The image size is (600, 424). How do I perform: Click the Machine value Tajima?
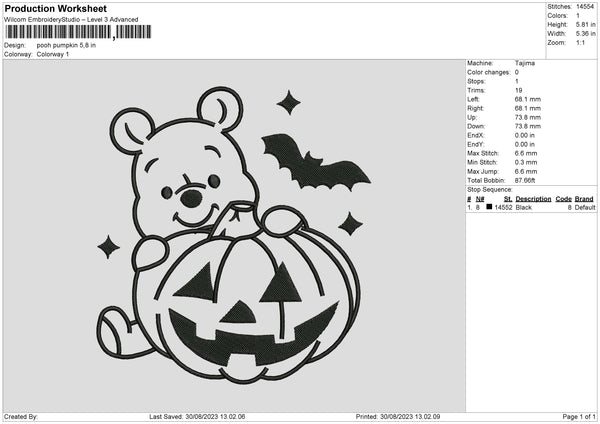click(x=525, y=63)
